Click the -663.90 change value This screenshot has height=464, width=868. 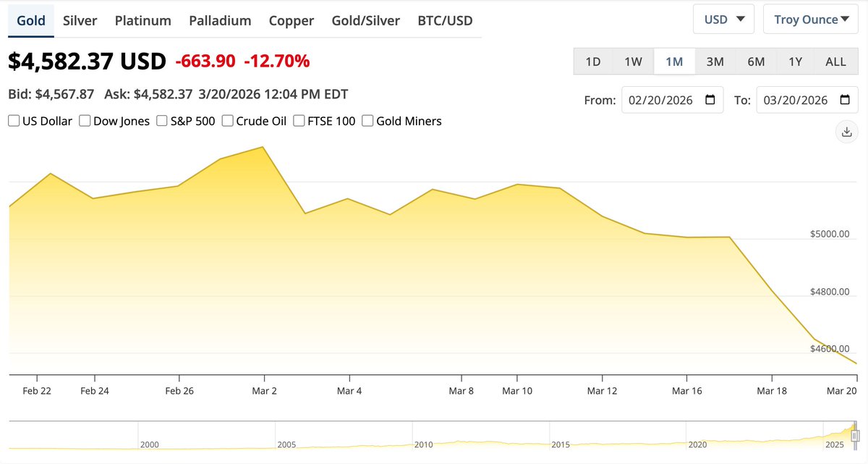point(205,62)
